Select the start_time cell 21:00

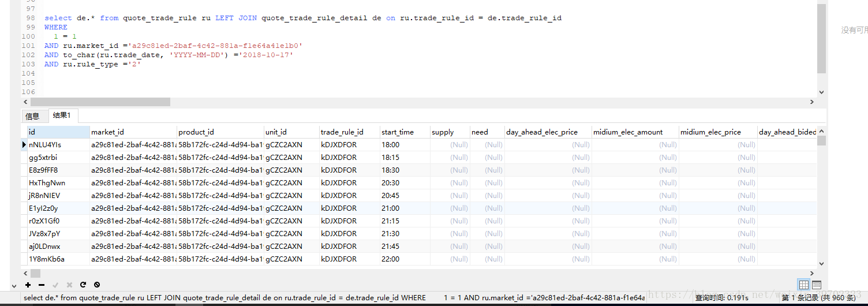click(x=405, y=208)
